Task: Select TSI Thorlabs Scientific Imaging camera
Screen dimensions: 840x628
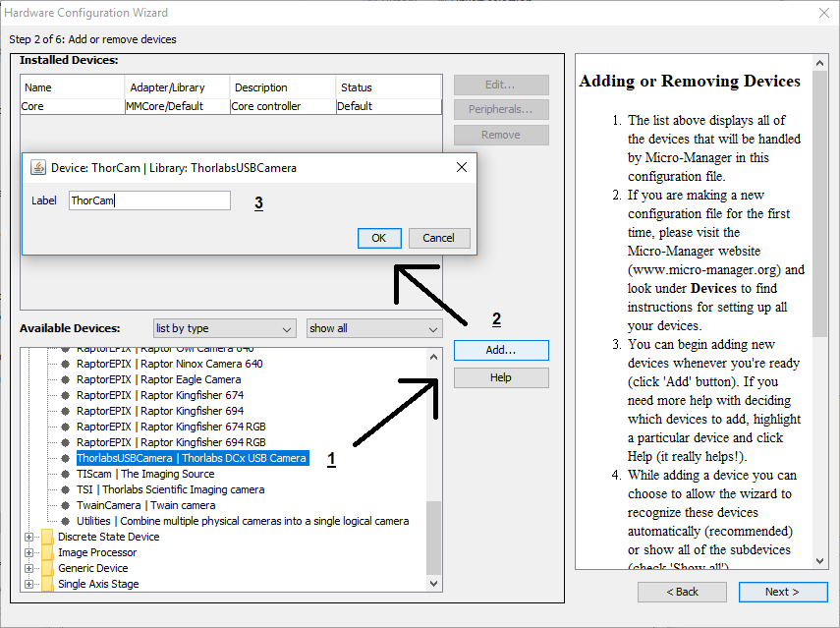Action: (170, 489)
